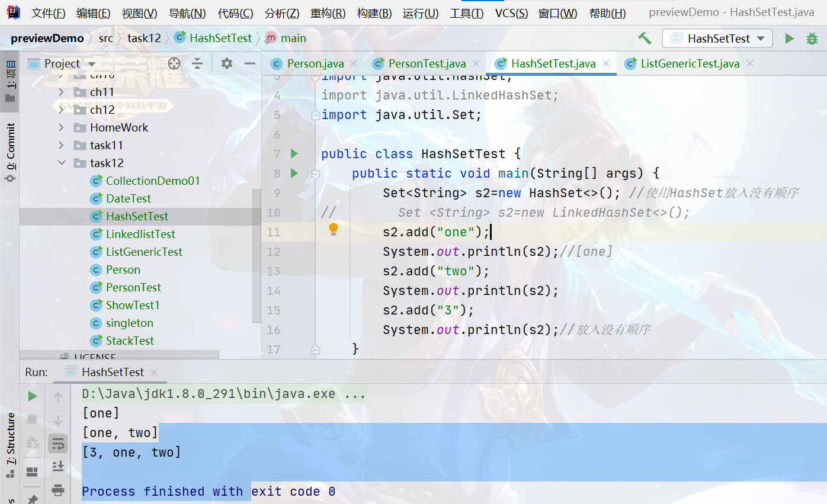
Task: Toggle the Commit tool window sidebar button
Action: [10, 152]
